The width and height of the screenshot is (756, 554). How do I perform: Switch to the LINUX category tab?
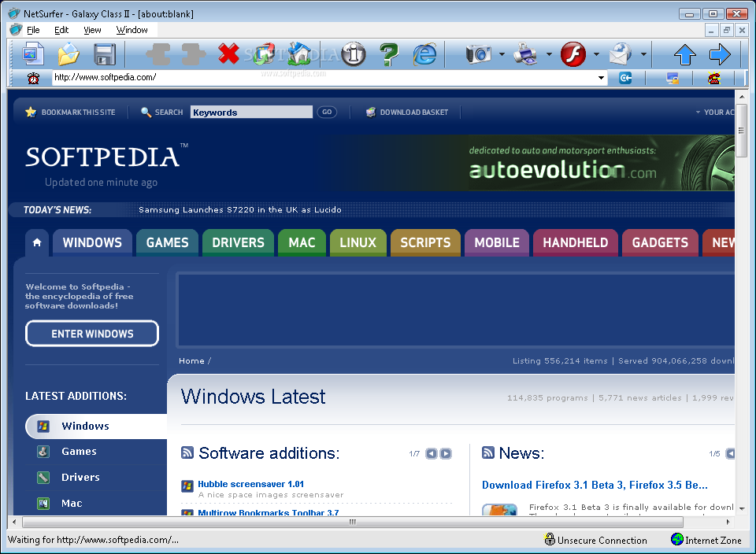pos(358,242)
